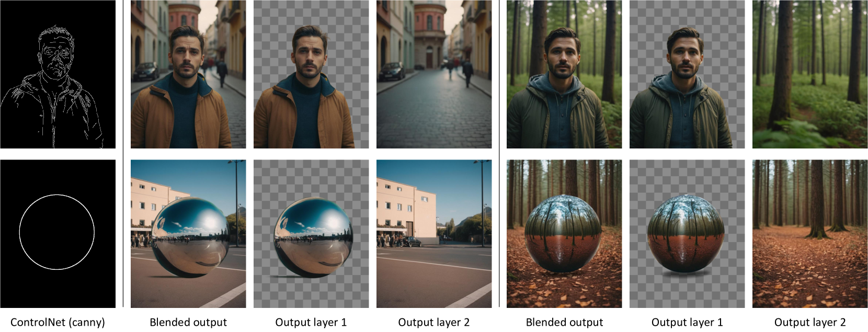Image resolution: width=868 pixels, height=332 pixels.
Task: Open empty green forest background layer
Action: pyautogui.click(x=810, y=74)
